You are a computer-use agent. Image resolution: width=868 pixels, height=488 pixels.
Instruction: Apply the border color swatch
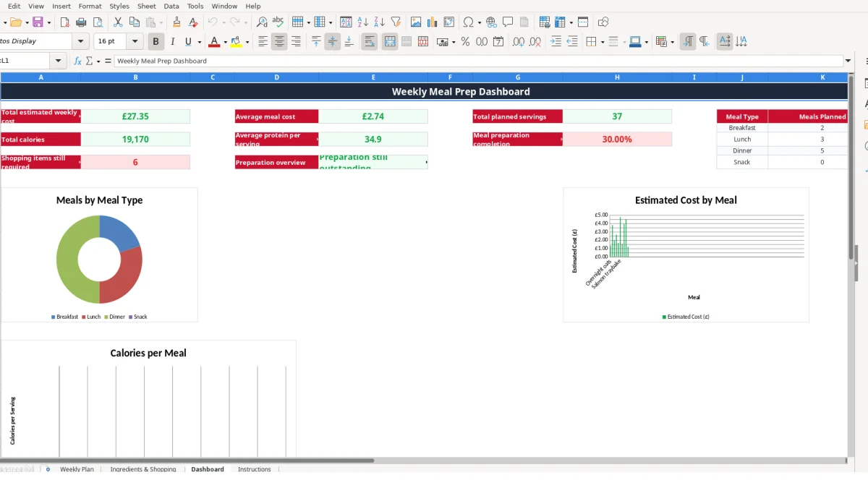tap(634, 42)
